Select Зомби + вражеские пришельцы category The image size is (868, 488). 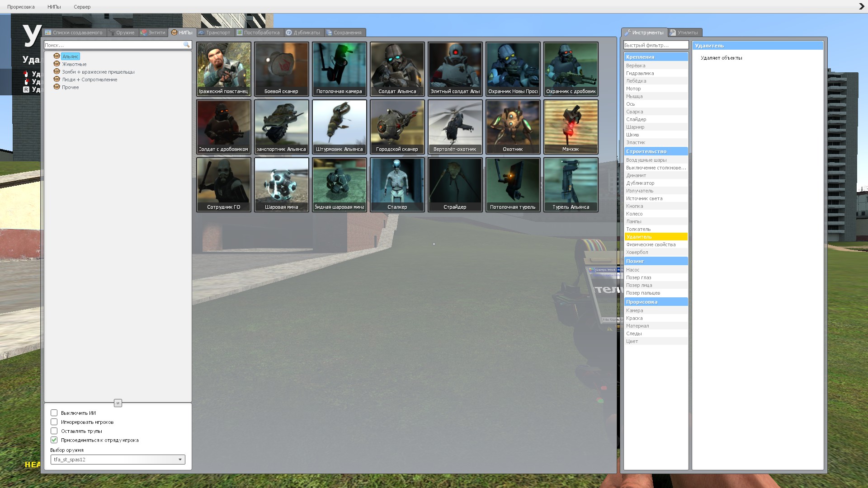click(98, 72)
